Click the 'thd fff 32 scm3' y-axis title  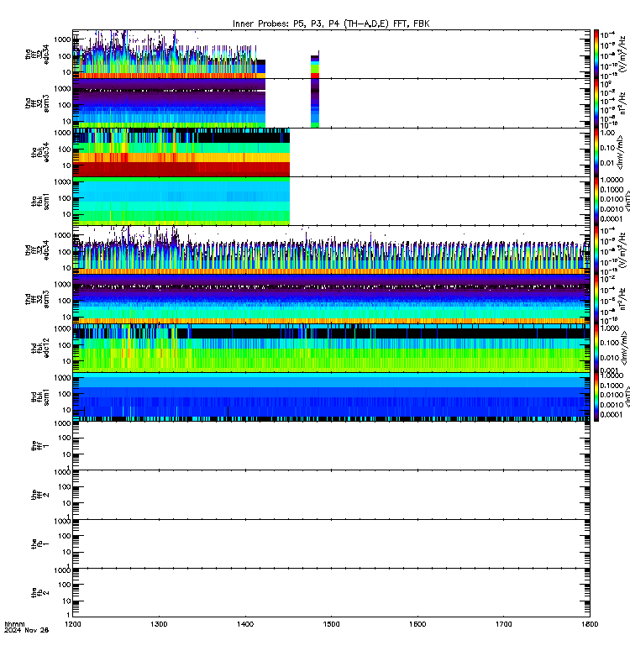[37, 299]
